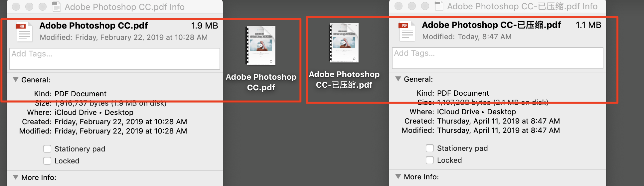The image size is (644, 186).
Task: Minimize the Adobe Photoshop CC.pdf Info window
Action: click(x=29, y=7)
